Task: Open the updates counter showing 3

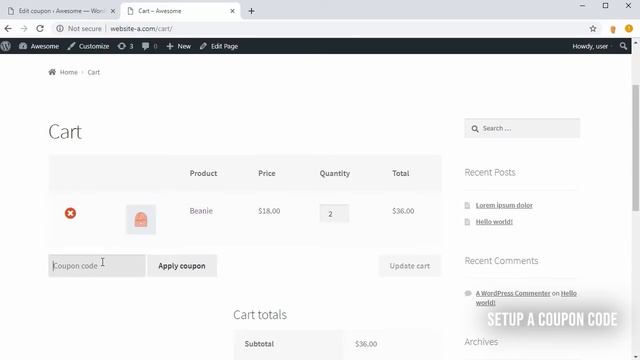Action: click(x=125, y=46)
